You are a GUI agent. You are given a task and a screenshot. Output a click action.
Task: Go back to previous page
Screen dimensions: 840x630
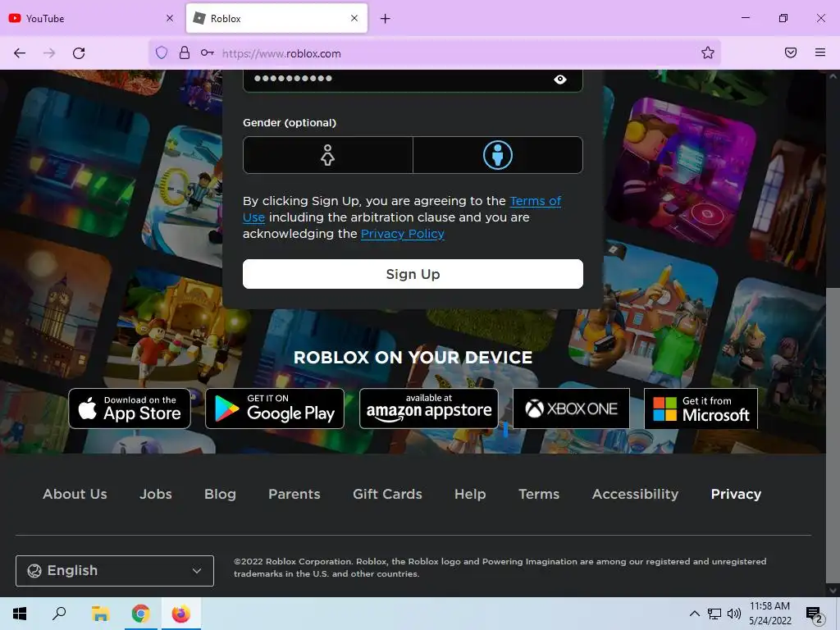[x=20, y=53]
